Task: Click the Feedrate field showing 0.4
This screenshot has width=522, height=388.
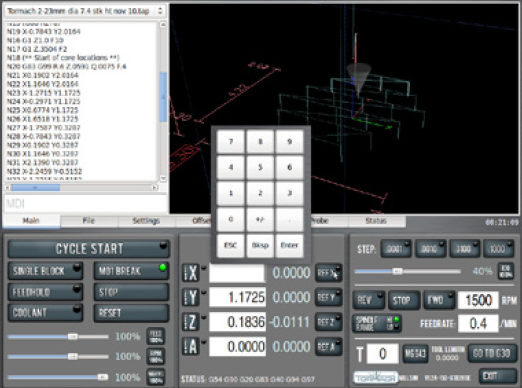Action: [x=478, y=324]
